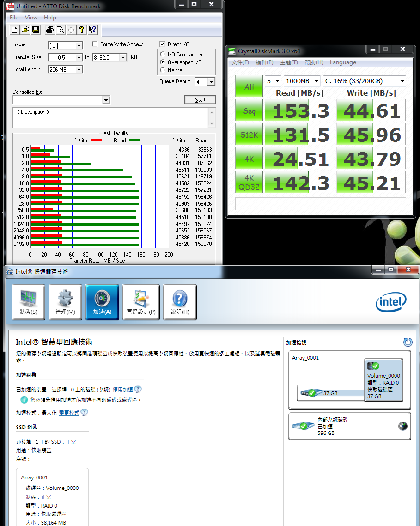
Task: Click the Intel storage window title bar icon
Action: coord(10,272)
